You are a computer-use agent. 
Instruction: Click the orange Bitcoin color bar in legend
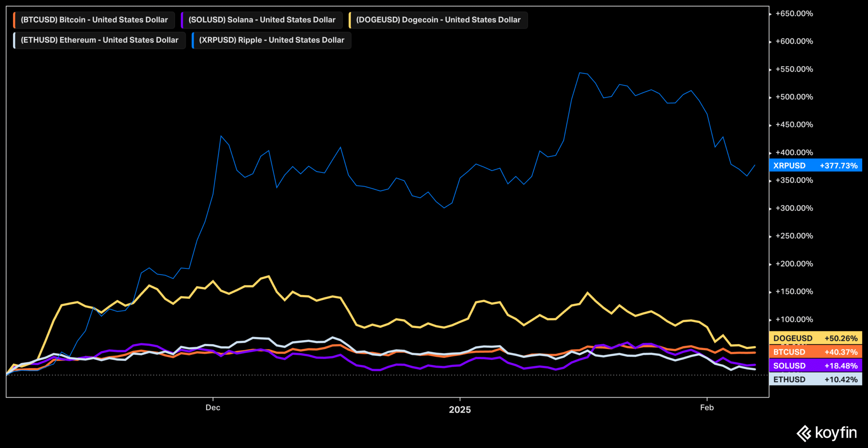pos(14,20)
